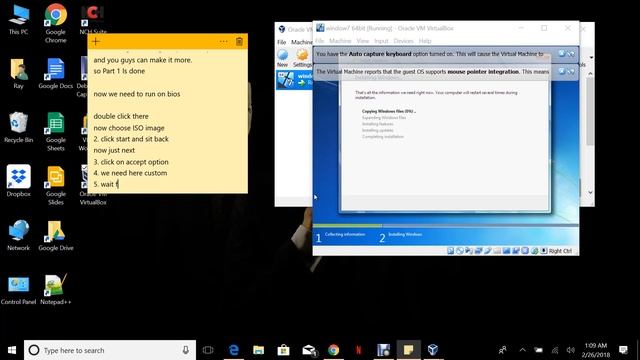Viewport: 640px width, 360px height.
Task: Add a new sticky note
Action: click(x=96, y=42)
